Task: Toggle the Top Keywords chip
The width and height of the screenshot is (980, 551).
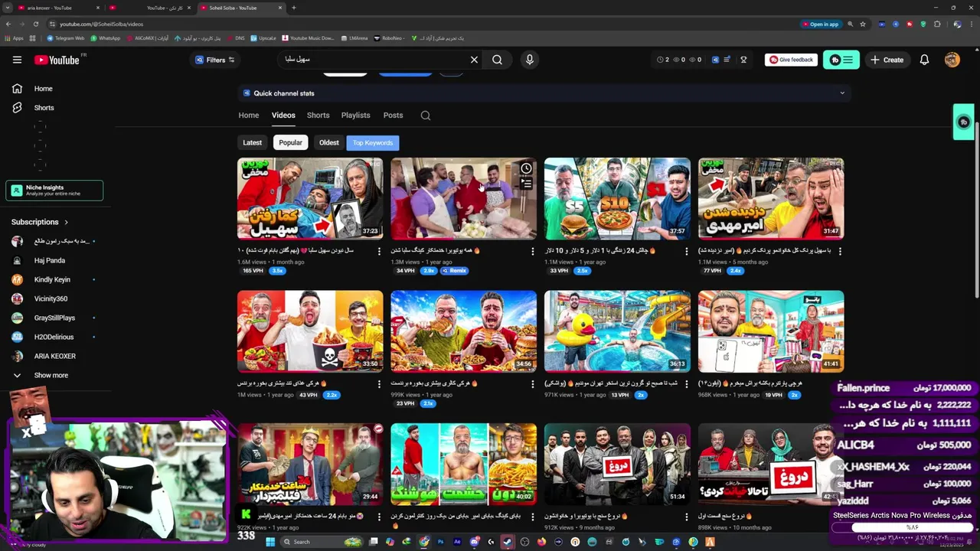Action: (373, 142)
